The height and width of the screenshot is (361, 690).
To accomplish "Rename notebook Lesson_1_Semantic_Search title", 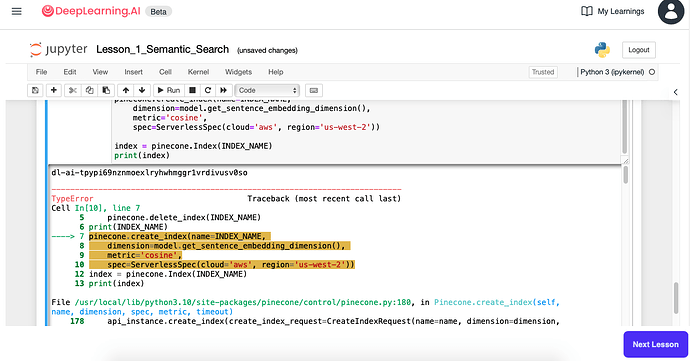I will pos(162,49).
